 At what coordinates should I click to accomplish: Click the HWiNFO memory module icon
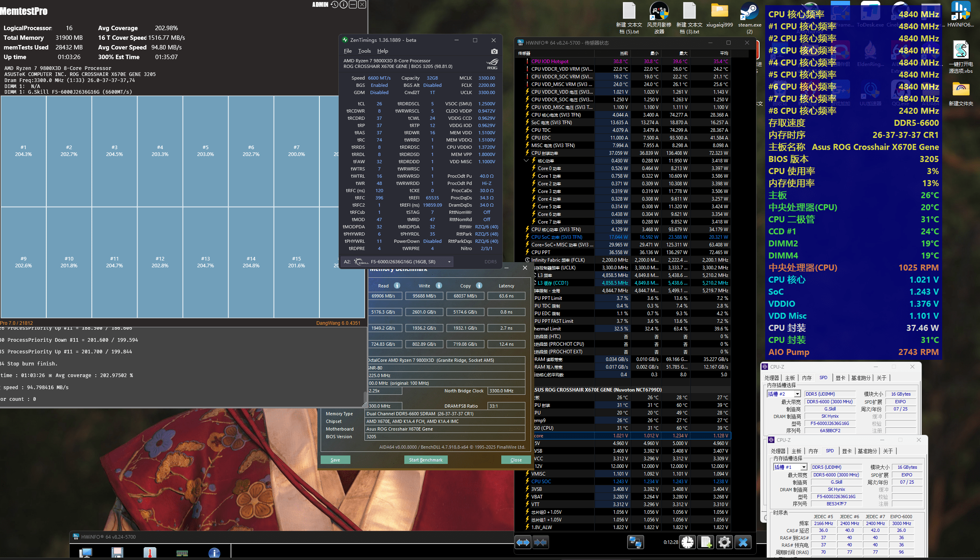click(x=182, y=553)
